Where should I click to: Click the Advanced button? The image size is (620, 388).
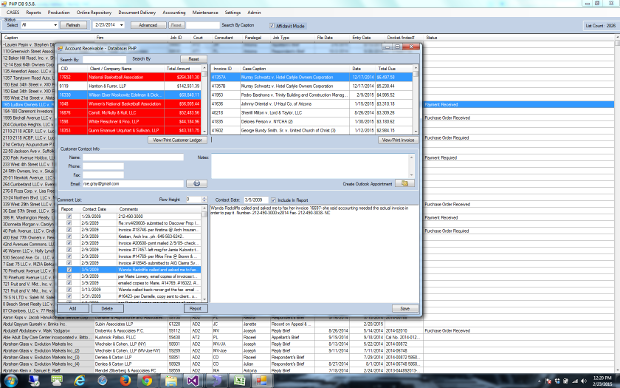click(x=147, y=25)
